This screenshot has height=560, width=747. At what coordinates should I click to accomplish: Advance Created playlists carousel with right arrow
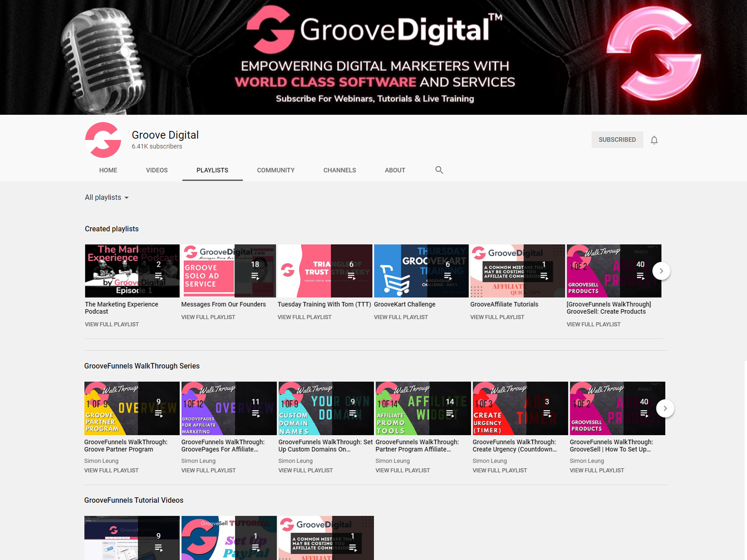pyautogui.click(x=661, y=271)
